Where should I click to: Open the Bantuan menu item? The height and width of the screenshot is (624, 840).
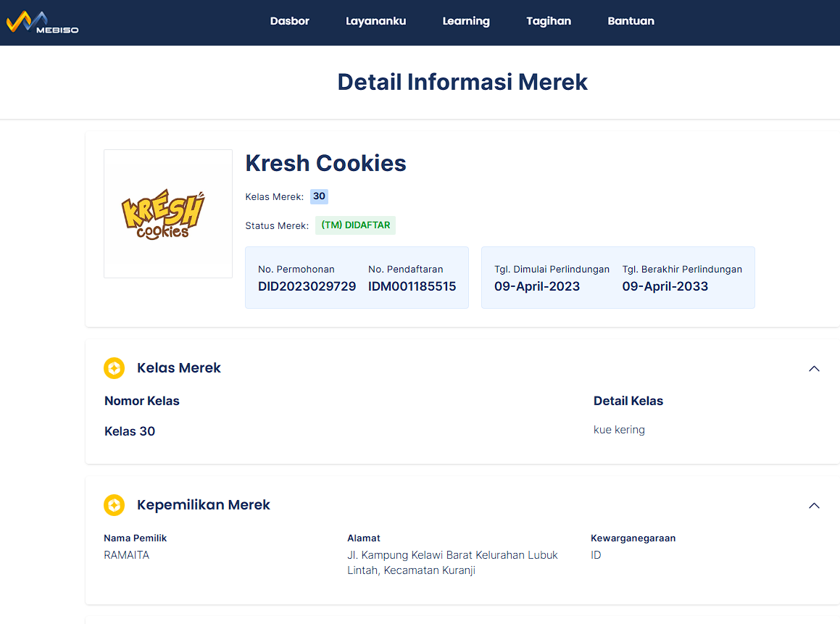631,22
